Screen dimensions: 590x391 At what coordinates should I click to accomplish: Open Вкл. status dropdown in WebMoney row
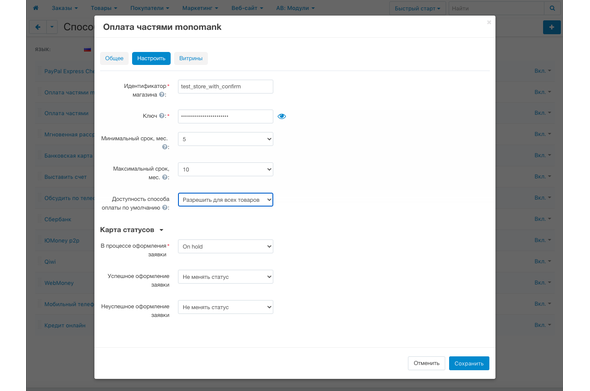pyautogui.click(x=543, y=282)
